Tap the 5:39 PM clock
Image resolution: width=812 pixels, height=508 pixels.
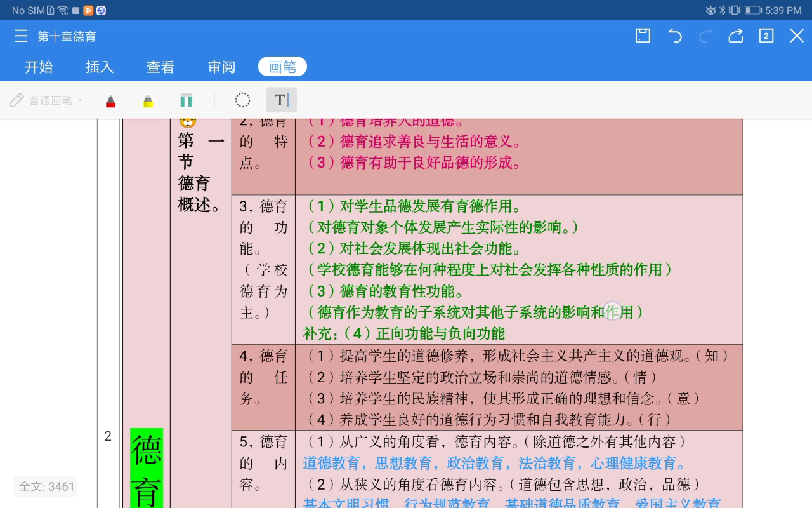point(783,10)
